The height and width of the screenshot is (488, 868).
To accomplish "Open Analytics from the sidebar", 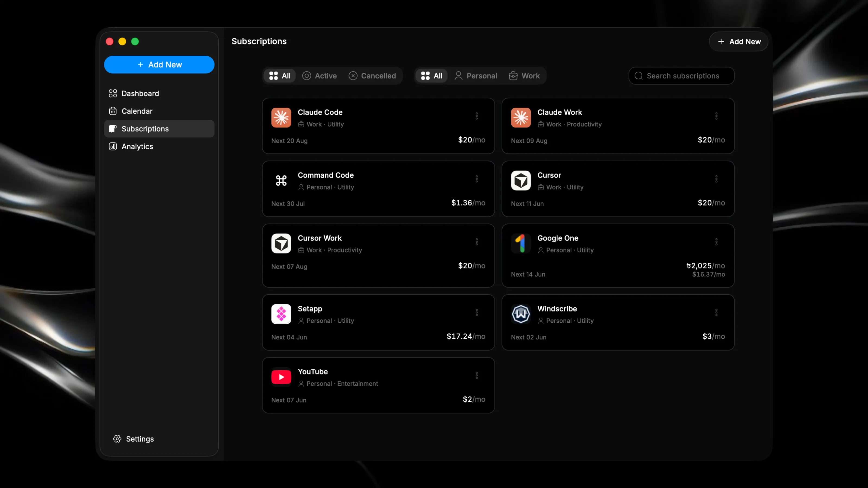I will (159, 146).
